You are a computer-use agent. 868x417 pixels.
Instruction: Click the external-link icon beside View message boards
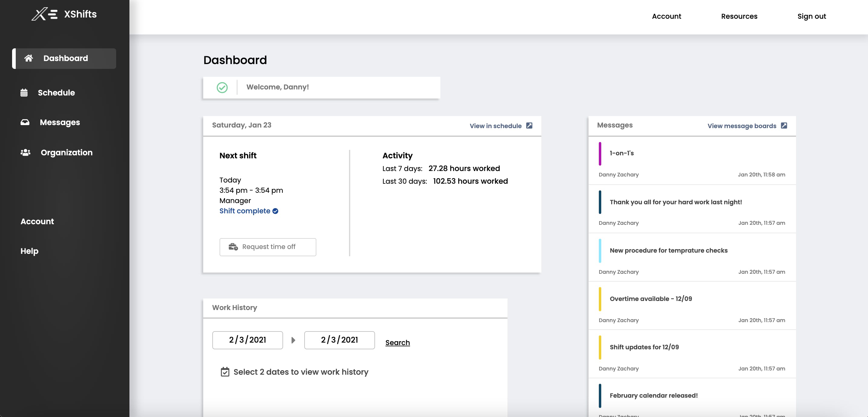coord(784,125)
